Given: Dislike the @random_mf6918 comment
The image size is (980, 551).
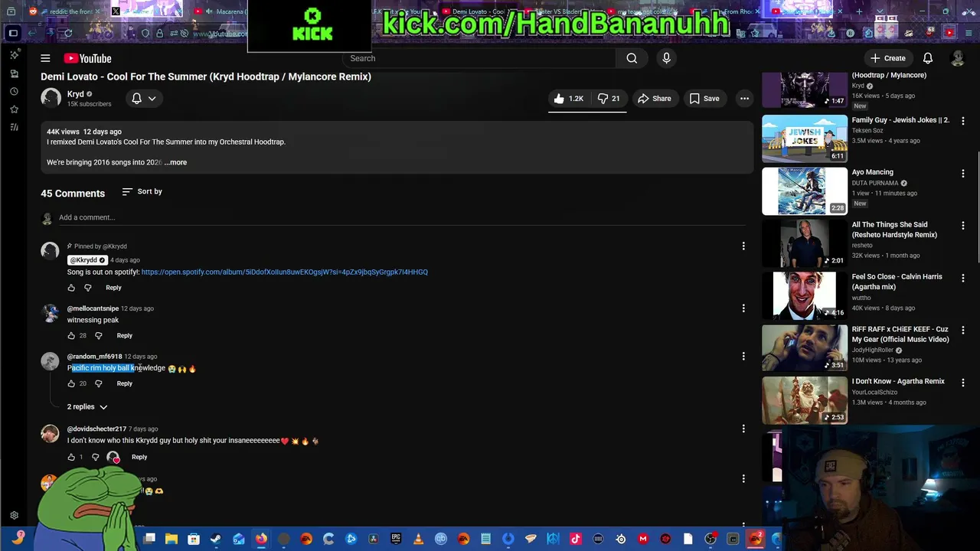Looking at the screenshot, I should pyautogui.click(x=98, y=383).
